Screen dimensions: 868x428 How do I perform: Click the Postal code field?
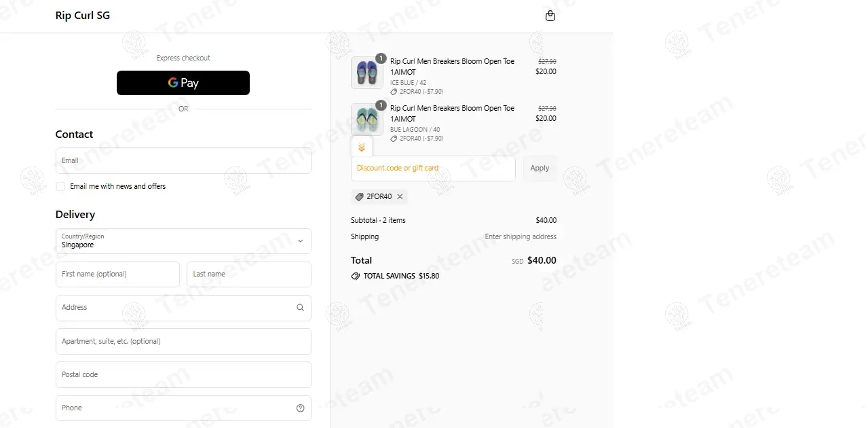[x=183, y=375]
